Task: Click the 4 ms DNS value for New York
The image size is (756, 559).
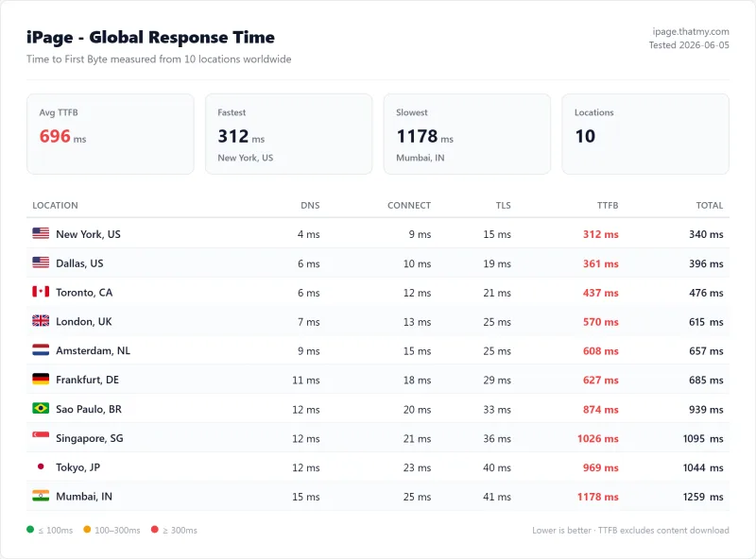Action: 309,234
